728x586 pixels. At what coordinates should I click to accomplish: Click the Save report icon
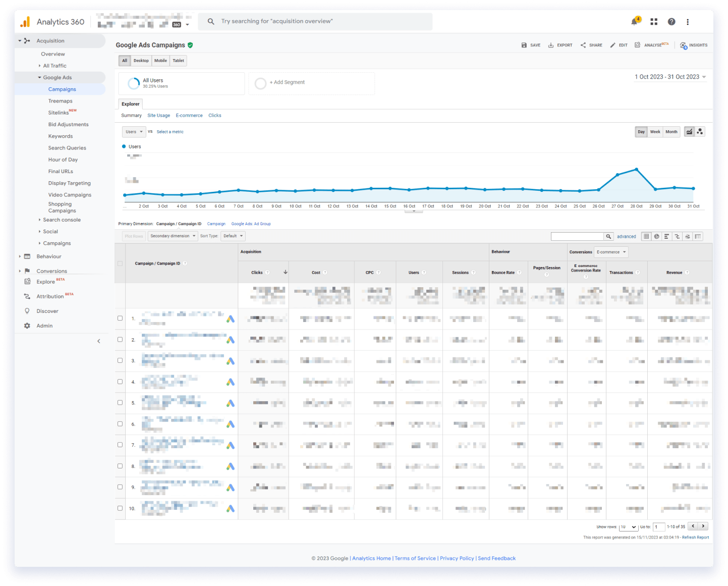click(524, 45)
